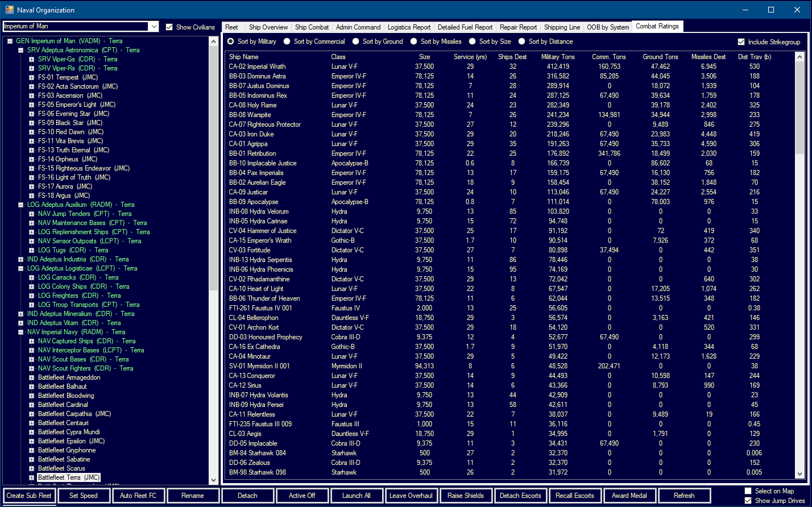812x507 pixels.
Task: Click the Launch All button
Action: (357, 496)
